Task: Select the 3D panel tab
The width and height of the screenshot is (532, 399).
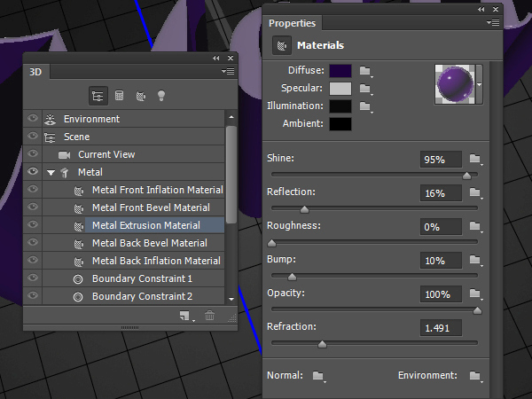Action: pyautogui.click(x=35, y=71)
